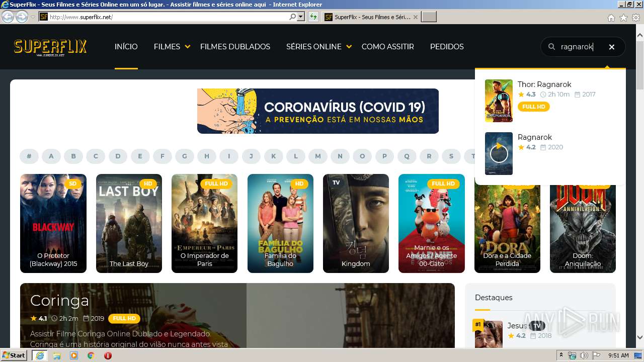Open address bar dropdown arrow
Viewport: 644px width, 362px height.
(301, 17)
